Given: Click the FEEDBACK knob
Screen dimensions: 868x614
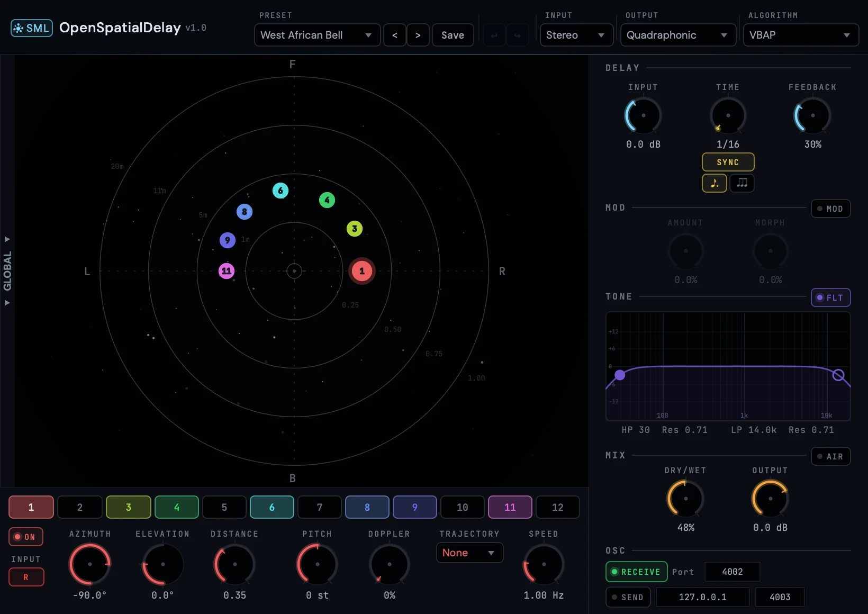Looking at the screenshot, I should click(x=813, y=115).
